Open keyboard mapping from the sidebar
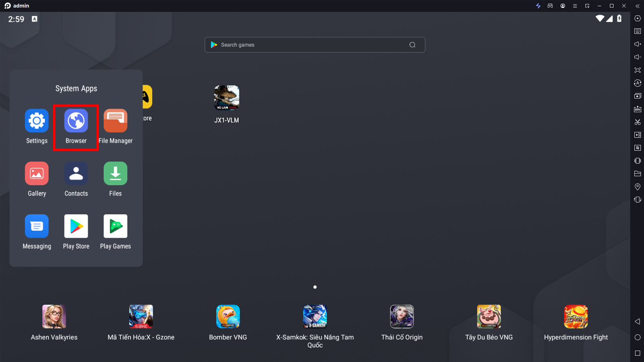Image resolution: width=644 pixels, height=362 pixels. pyautogui.click(x=638, y=31)
